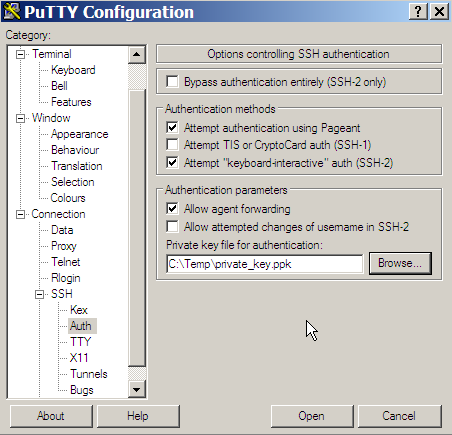This screenshot has height=435, width=452.
Task: Check Allow attempted changes of username
Action: (172, 227)
